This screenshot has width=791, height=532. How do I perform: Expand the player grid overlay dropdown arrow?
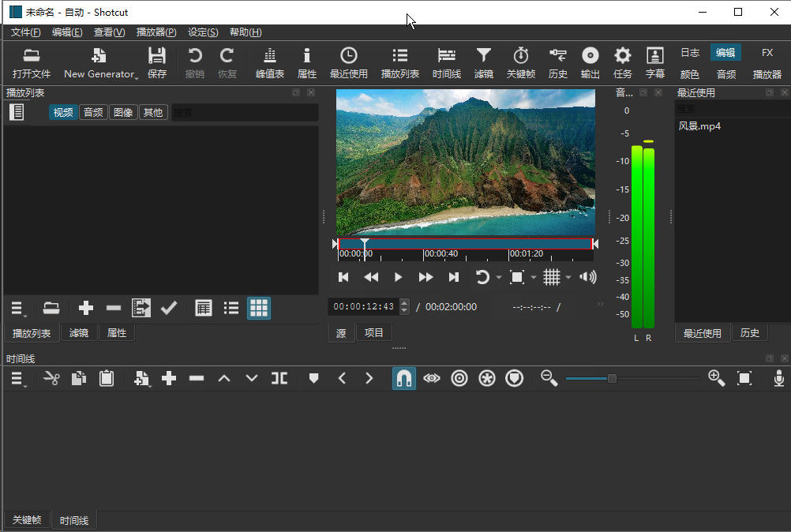pos(568,277)
